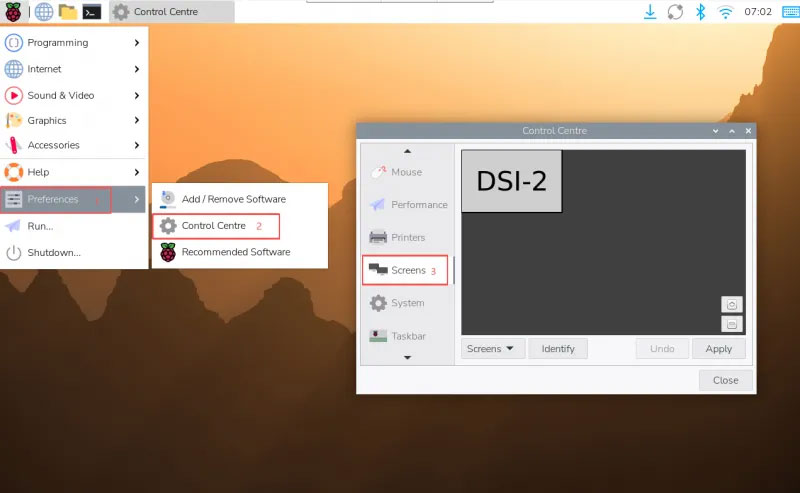Launch the web browser globe icon
The height and width of the screenshot is (493, 800).
[44, 12]
